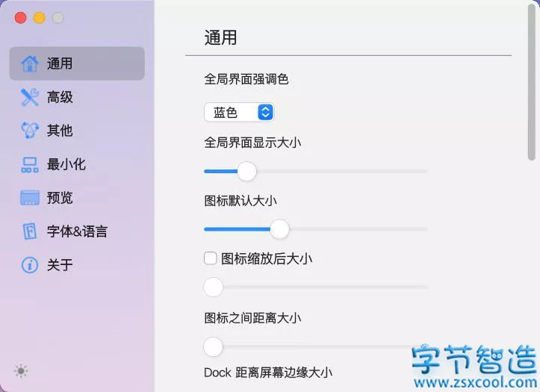
Task: Select the 预览 sidebar item
Action: (60, 198)
